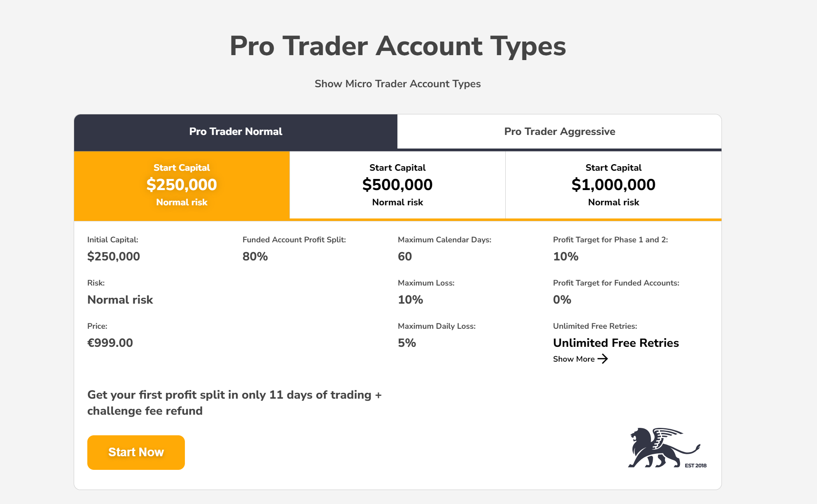Choose the $1,000,000 Start Capital option

tap(614, 185)
